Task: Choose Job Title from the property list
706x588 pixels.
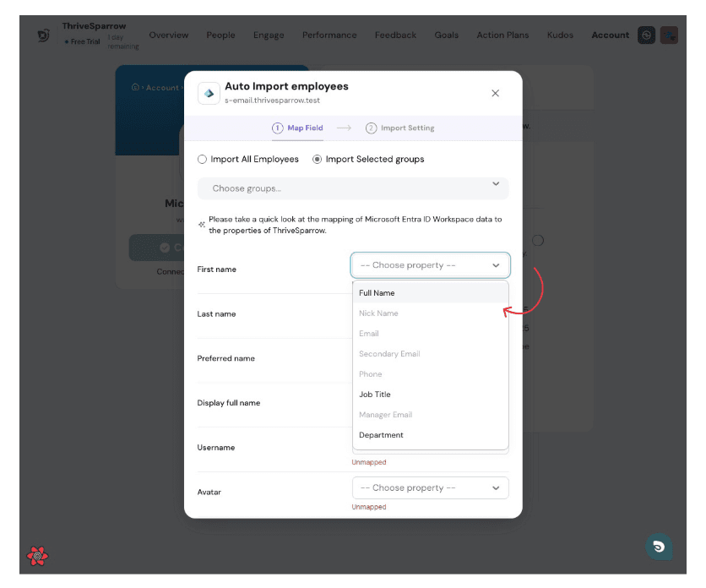Action: [x=375, y=395]
